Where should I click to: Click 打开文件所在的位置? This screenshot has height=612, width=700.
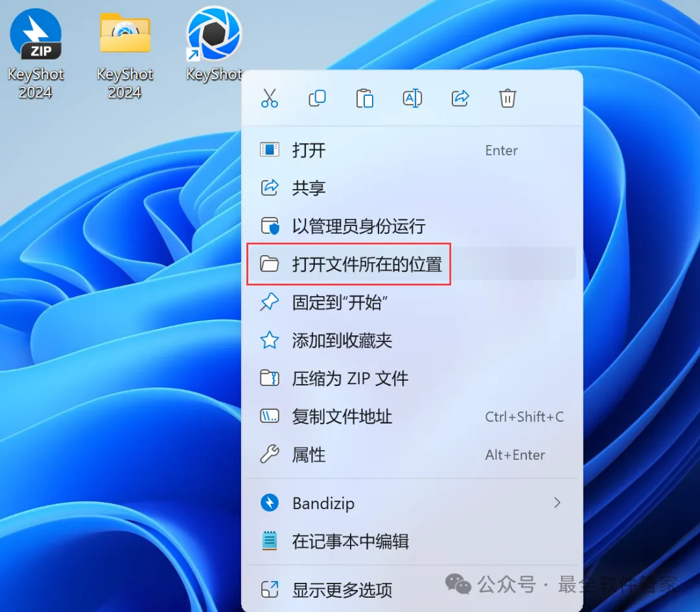[x=412, y=264]
